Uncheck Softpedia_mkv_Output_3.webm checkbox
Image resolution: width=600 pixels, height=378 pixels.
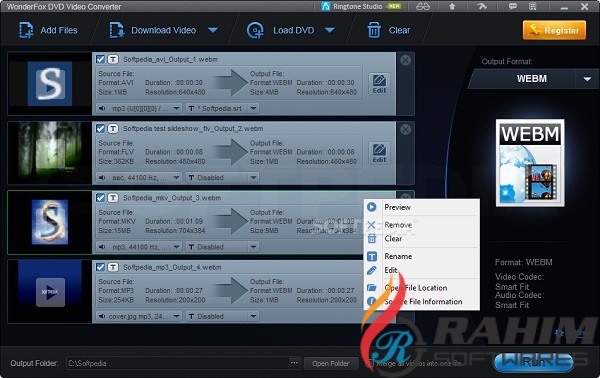tap(100, 198)
